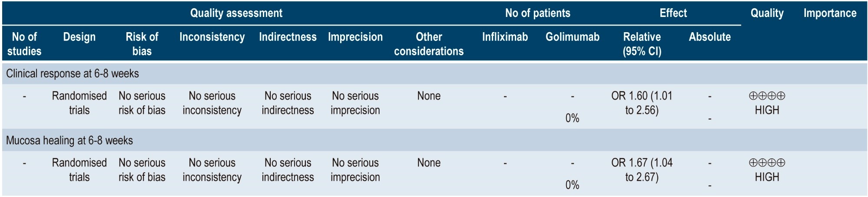Click the Importance column header
Image resolution: width=868 pixels, height=197 pixels.
(830, 13)
